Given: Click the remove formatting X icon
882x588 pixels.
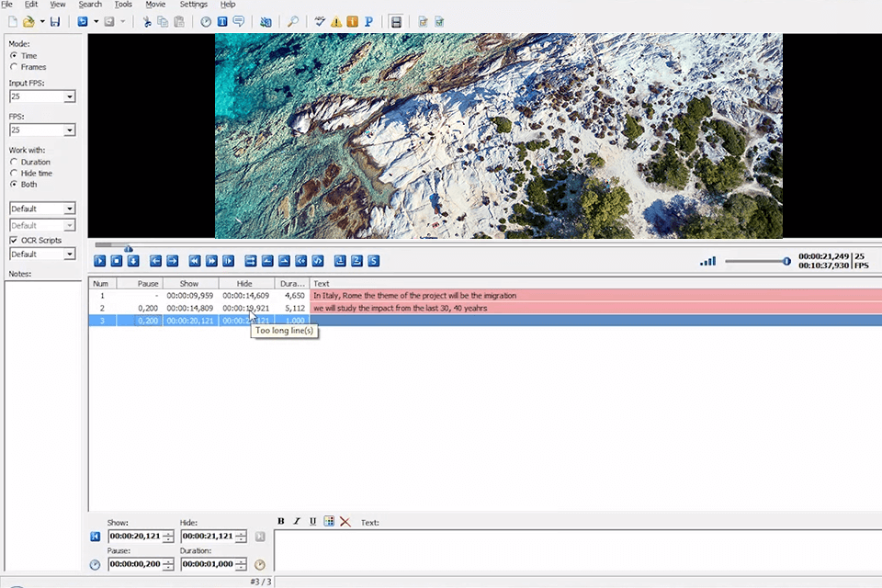Looking at the screenshot, I should 345,522.
